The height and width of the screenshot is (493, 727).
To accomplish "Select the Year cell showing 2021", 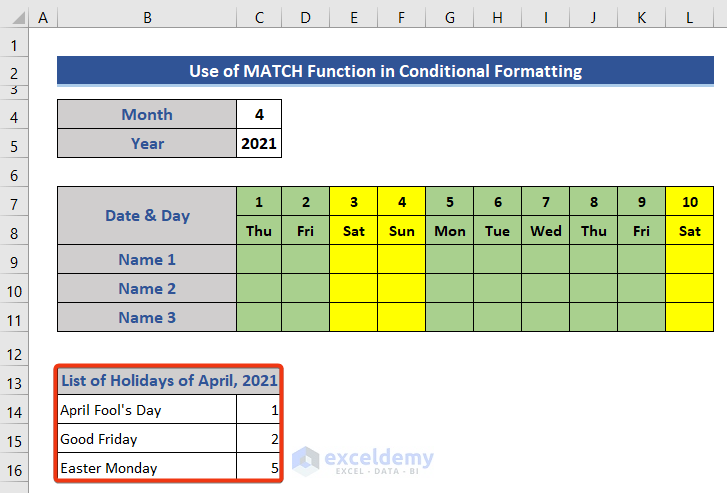I will (259, 143).
